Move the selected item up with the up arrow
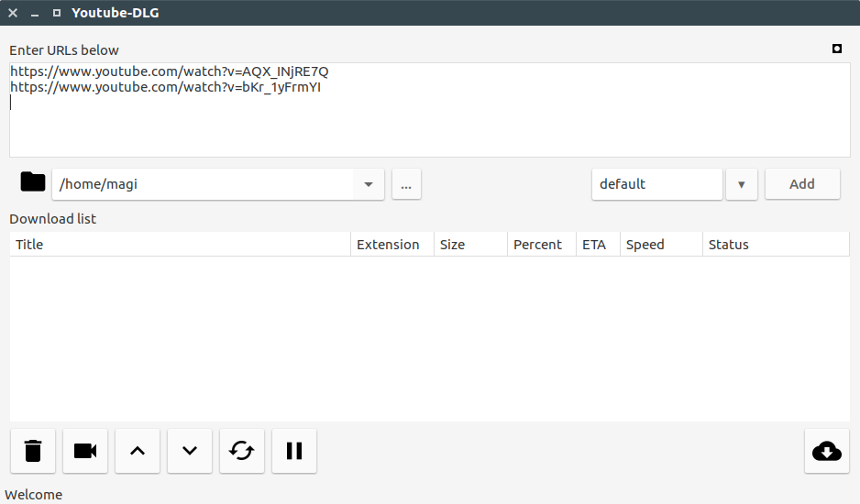Viewport: 860px width, 504px height. point(138,451)
